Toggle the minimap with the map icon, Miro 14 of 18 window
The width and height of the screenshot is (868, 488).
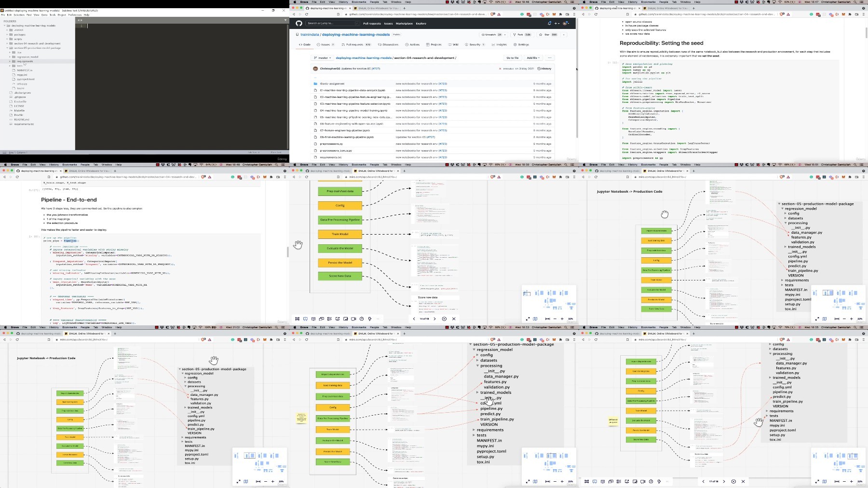[535, 319]
